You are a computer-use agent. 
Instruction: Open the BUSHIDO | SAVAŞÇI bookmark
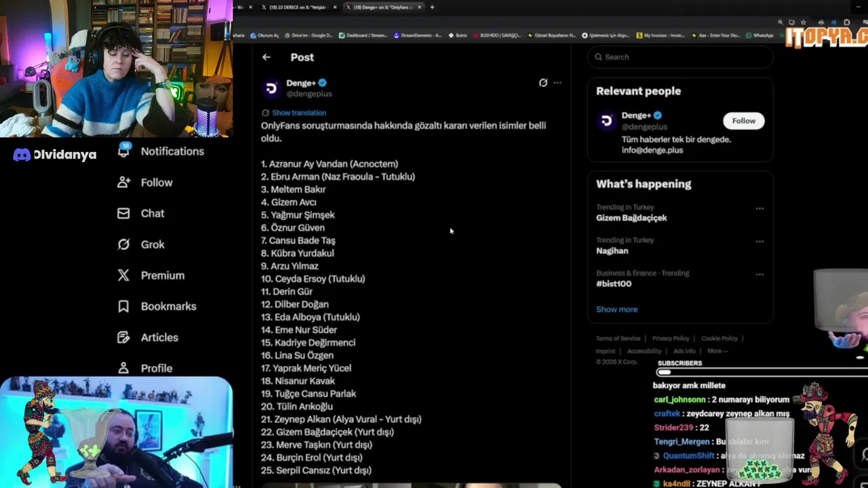tap(496, 35)
